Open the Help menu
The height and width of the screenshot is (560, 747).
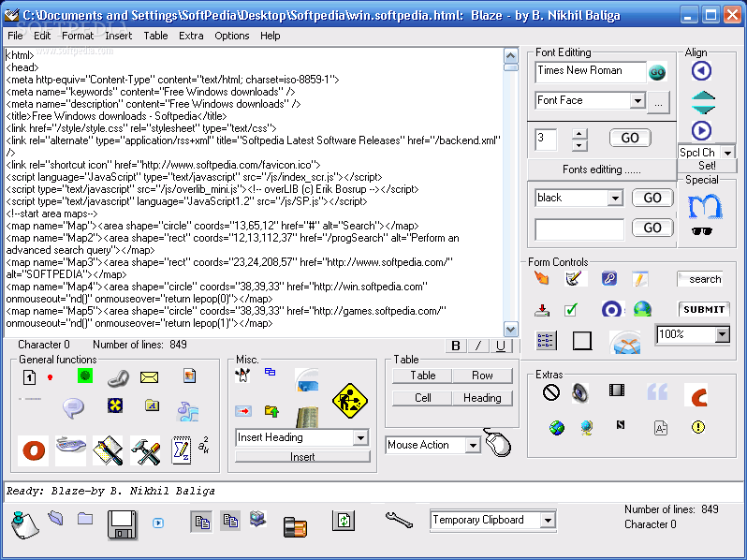click(271, 36)
